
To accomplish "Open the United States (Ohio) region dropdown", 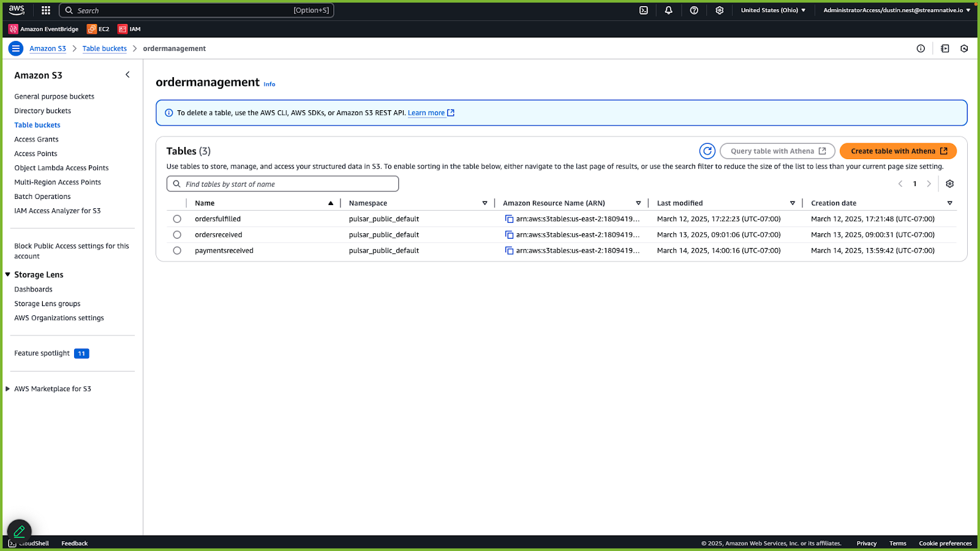I will pos(773,10).
